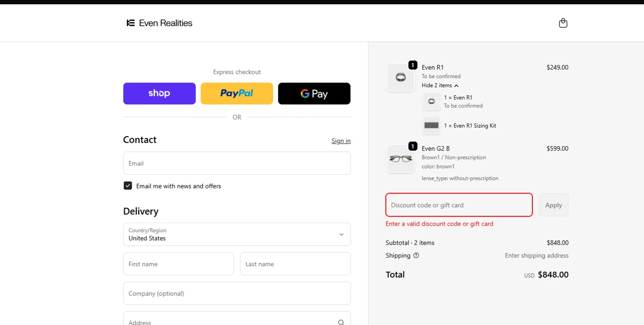This screenshot has height=325, width=644.
Task: Pay with Google Pay button
Action: click(x=314, y=93)
